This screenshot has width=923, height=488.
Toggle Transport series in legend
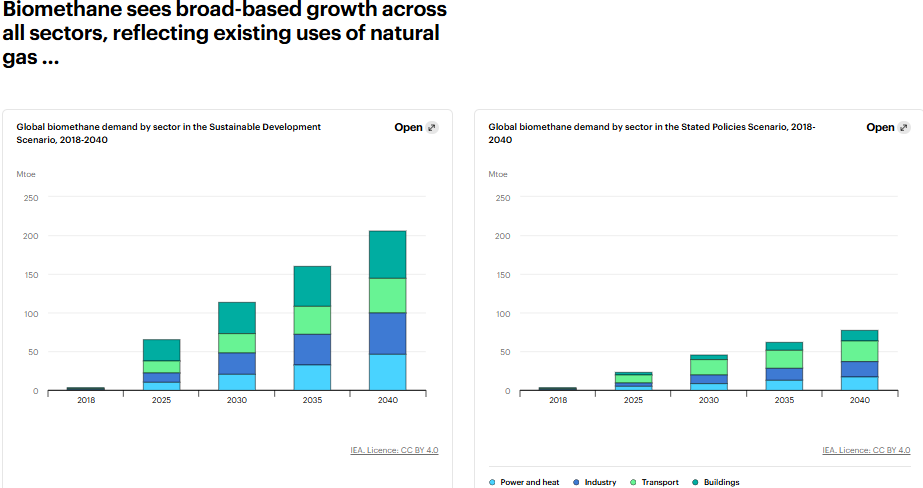click(660, 483)
